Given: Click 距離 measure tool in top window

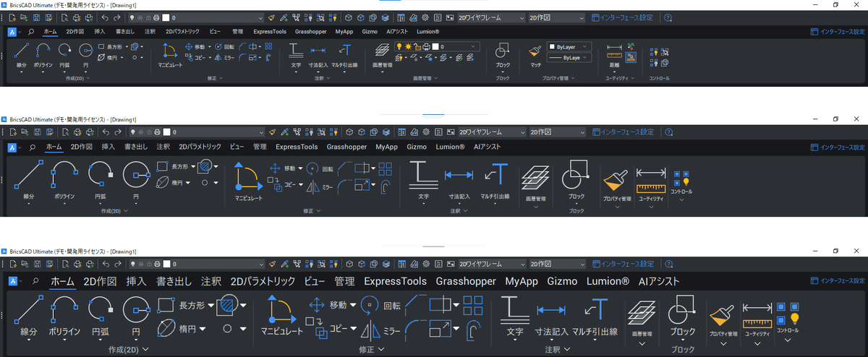Looking at the screenshot, I should tap(614, 54).
